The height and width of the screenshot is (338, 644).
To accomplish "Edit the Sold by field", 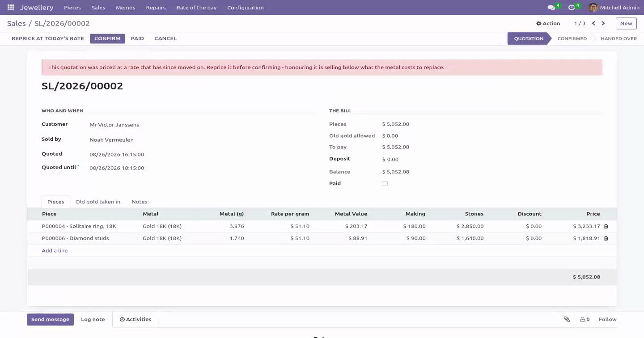I will pyautogui.click(x=201, y=140).
